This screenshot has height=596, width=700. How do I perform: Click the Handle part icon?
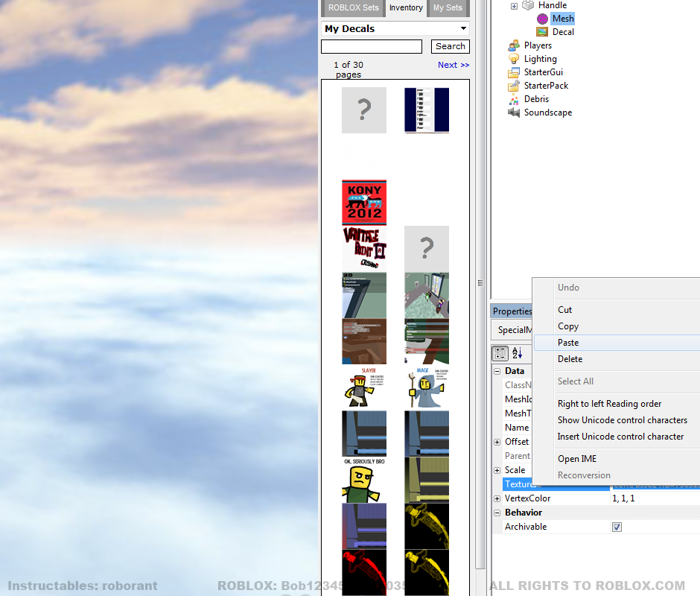point(528,5)
